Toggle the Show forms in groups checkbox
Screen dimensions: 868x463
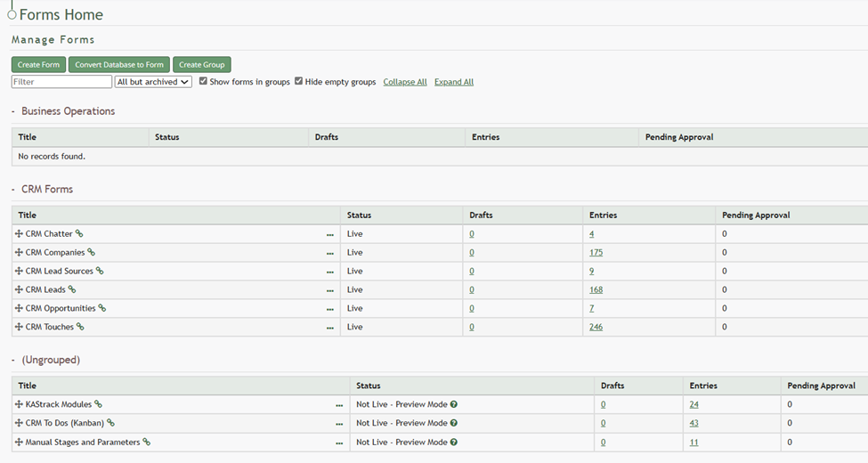pos(203,81)
